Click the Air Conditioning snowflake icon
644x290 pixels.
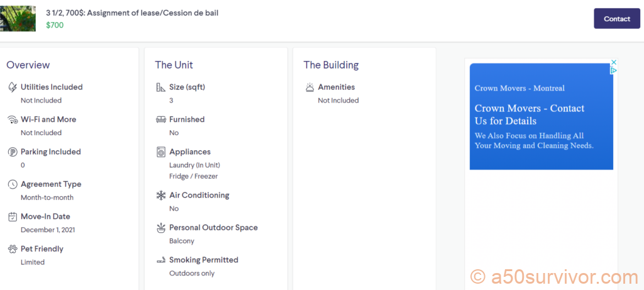(x=161, y=196)
